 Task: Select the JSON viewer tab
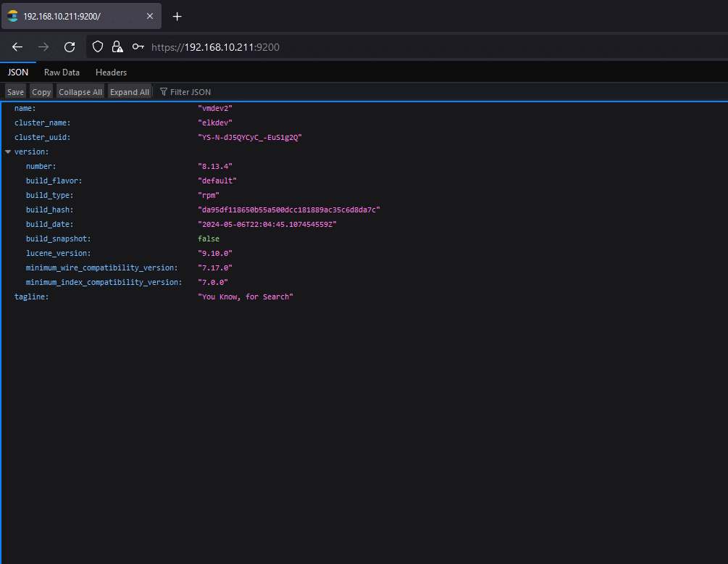click(18, 72)
